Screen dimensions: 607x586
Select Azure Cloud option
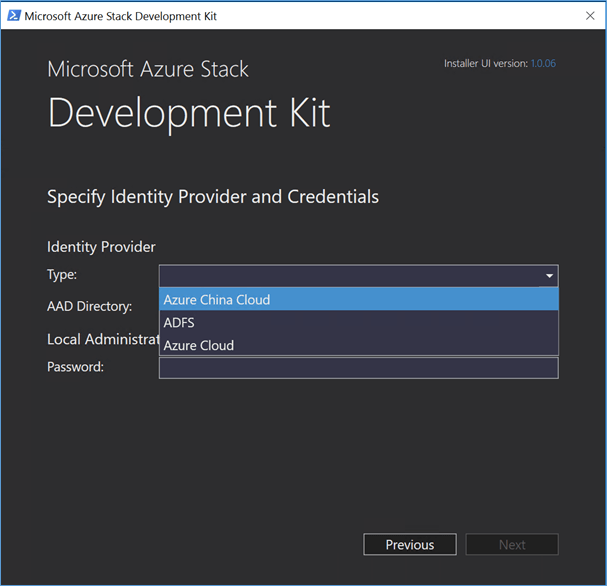[x=358, y=345]
